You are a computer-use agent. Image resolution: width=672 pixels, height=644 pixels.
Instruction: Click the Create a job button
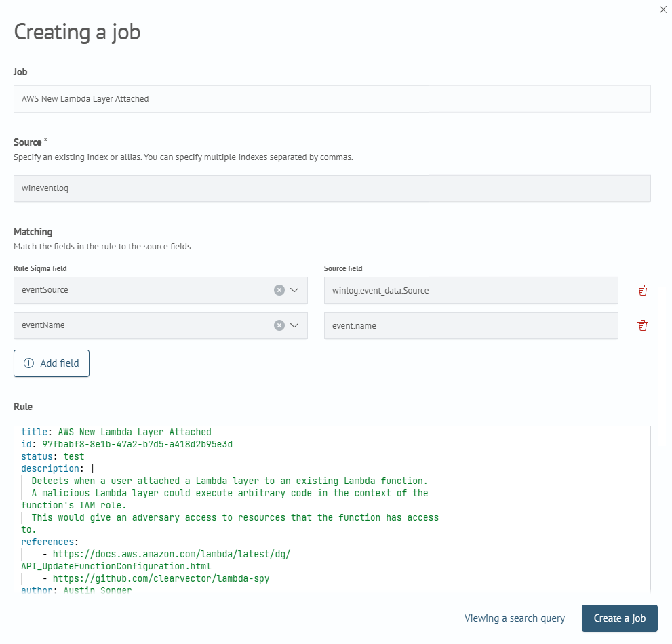pos(619,618)
